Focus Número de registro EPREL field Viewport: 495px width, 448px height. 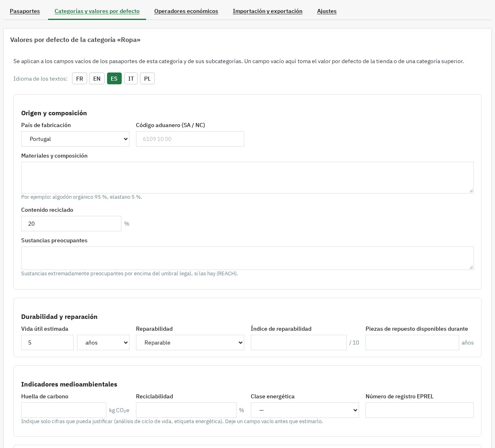tap(420, 410)
